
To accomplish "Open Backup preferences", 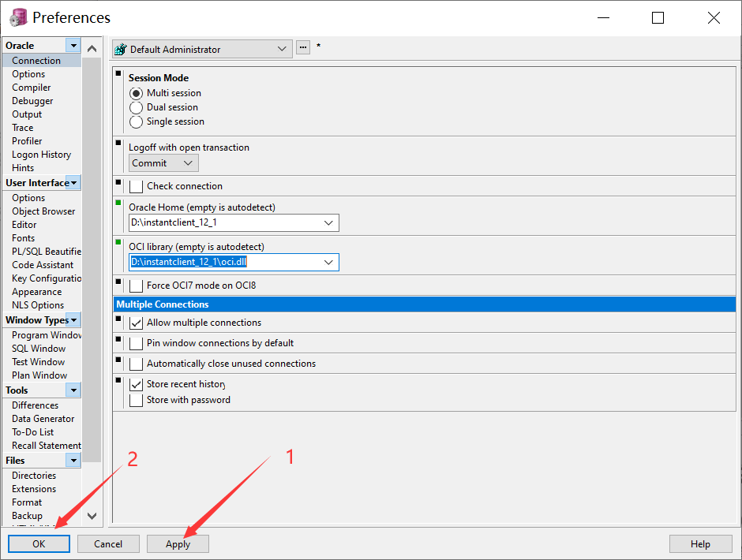I will [x=27, y=516].
